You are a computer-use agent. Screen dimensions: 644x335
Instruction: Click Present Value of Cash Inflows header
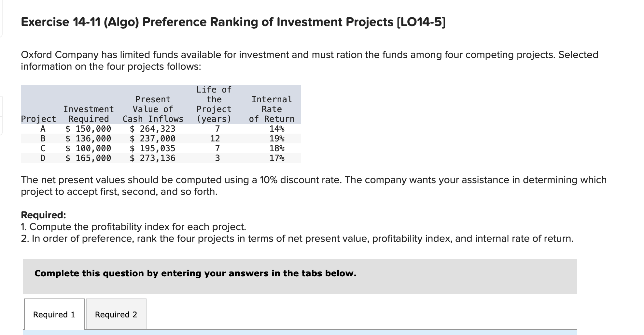click(153, 109)
